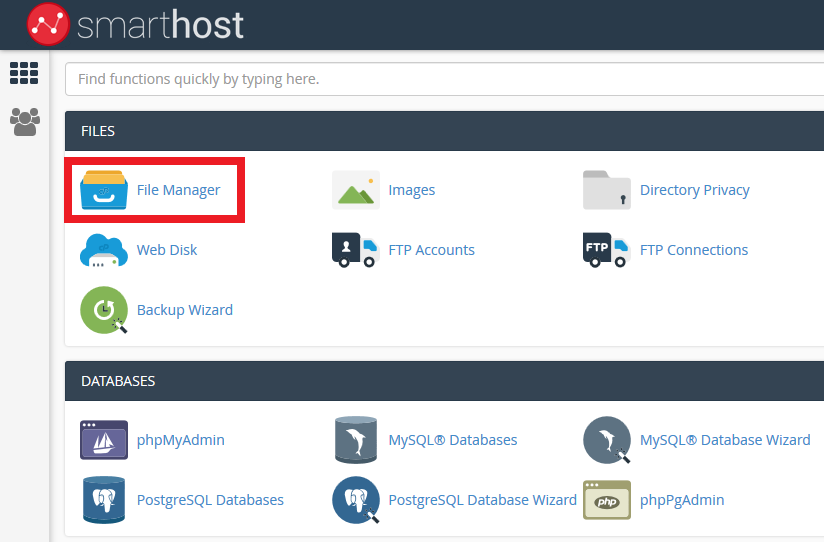
Task: Follow the MySQL® Database Wizard link
Action: point(725,440)
